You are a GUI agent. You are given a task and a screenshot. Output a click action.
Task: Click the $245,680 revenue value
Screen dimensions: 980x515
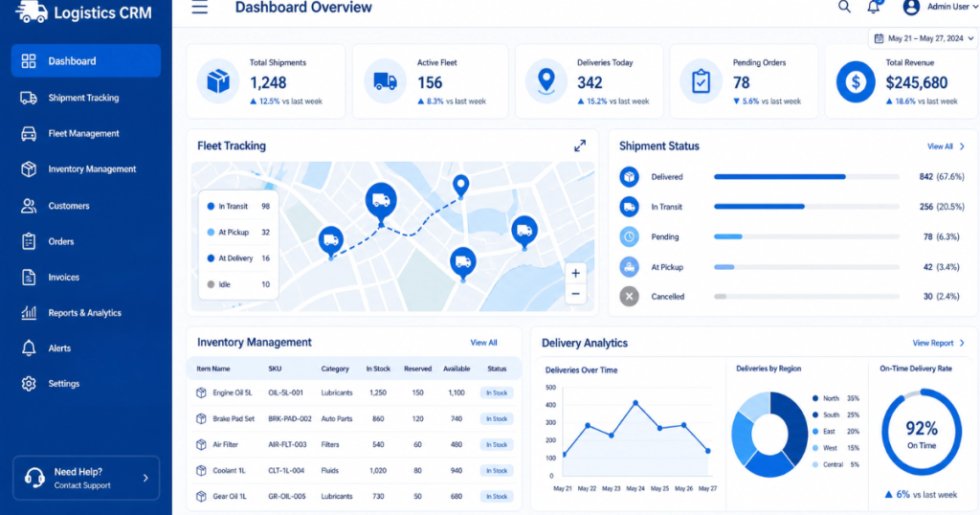point(916,82)
